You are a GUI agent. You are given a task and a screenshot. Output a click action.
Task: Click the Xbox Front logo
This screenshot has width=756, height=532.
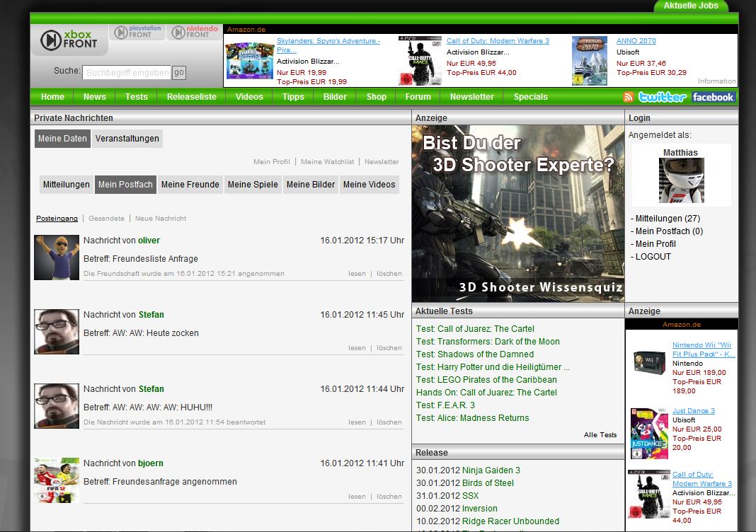pyautogui.click(x=69, y=40)
